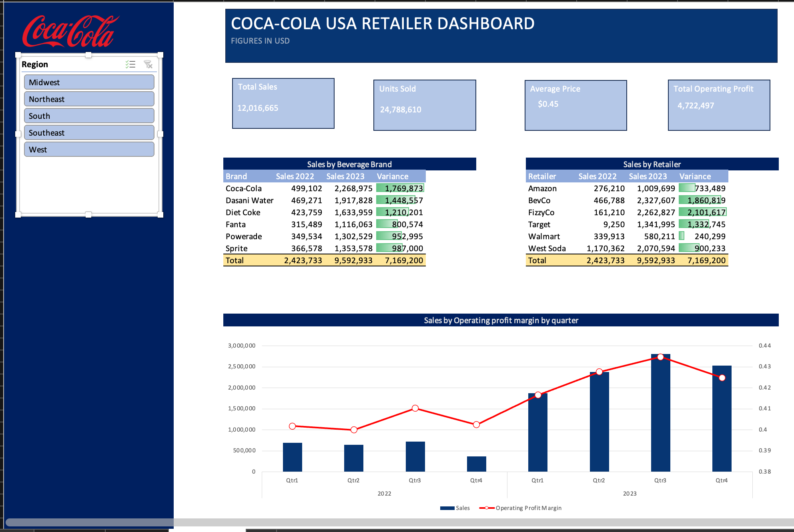Click the 2022 Qtr3 margin line marker
Image resolution: width=794 pixels, height=532 pixels.
415,408
